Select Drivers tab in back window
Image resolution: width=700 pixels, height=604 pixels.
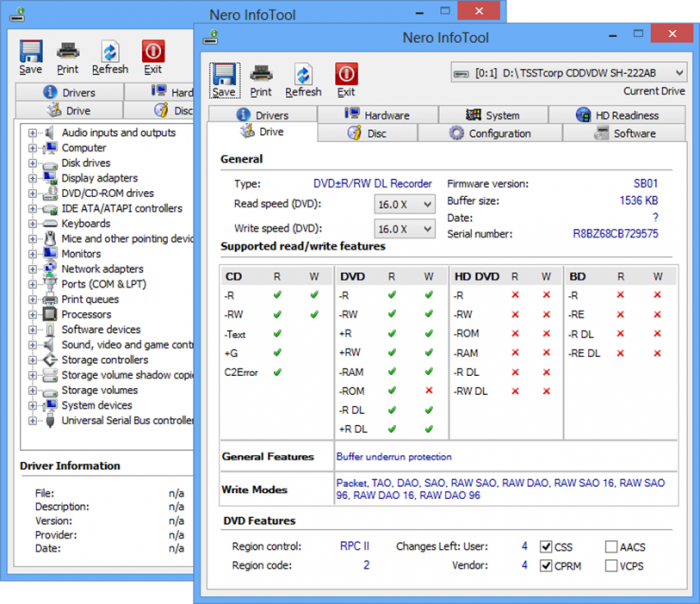click(x=70, y=92)
